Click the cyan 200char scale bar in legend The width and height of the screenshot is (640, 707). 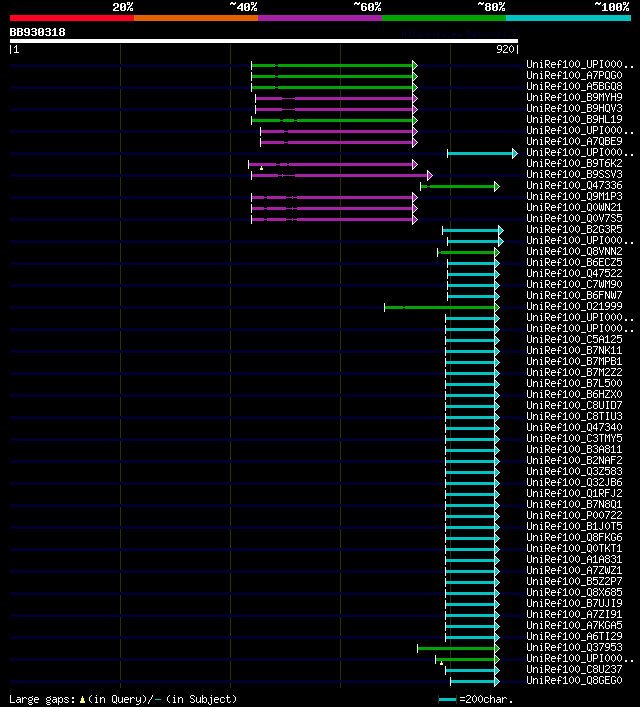tap(447, 699)
